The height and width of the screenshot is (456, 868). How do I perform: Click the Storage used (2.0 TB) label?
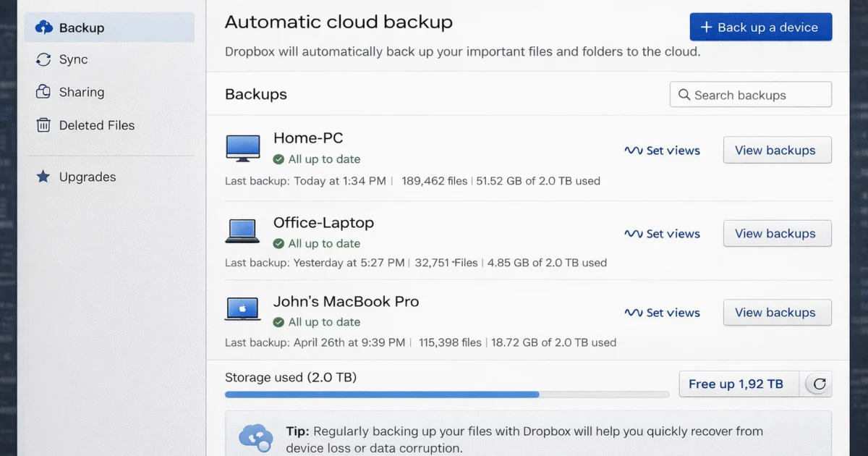pos(291,377)
